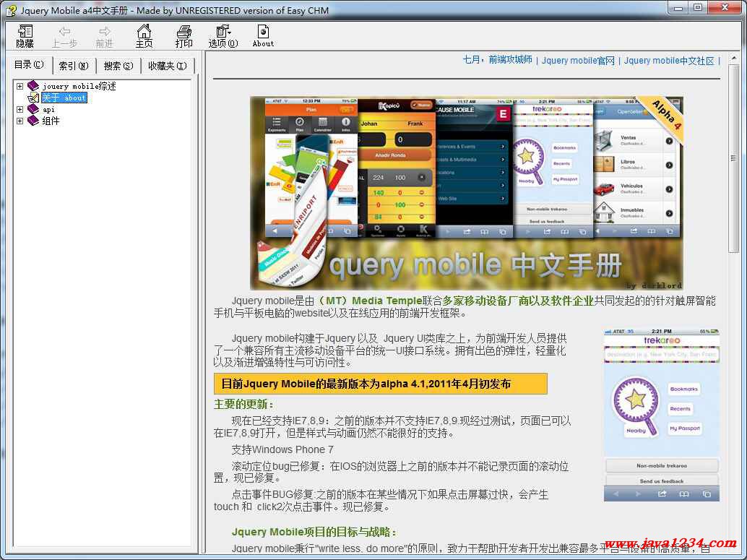Screen dimensions: 747x560
Task: Open the 七月，前端攻城师 link
Action: click(x=497, y=60)
